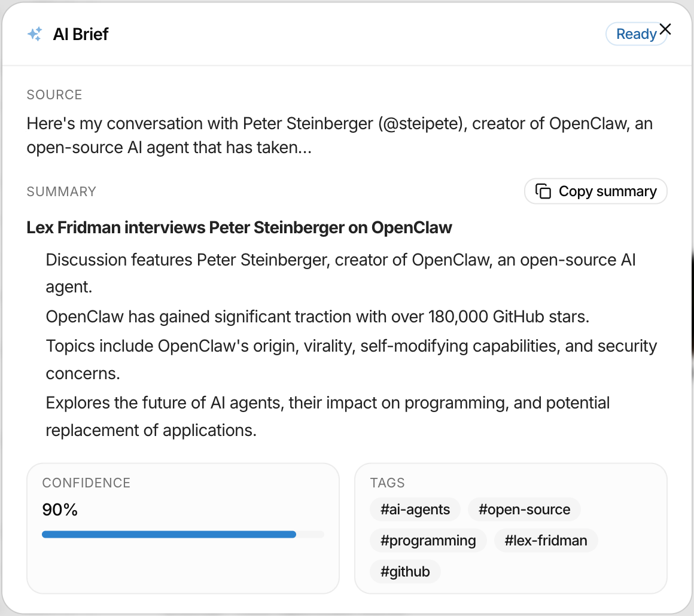The height and width of the screenshot is (616, 694).
Task: Click the Copy summary button
Action: (595, 191)
